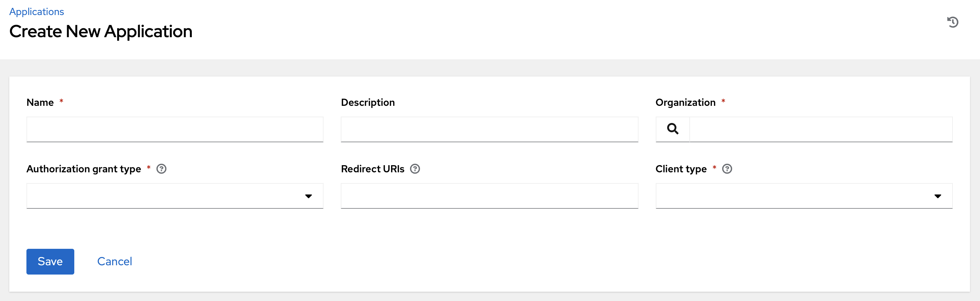Navigate back via the Applications breadcrumb
The height and width of the screenshot is (301, 980).
pyautogui.click(x=36, y=11)
